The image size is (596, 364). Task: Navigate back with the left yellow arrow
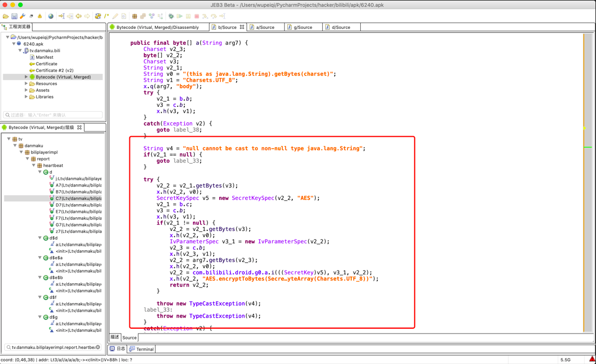point(79,17)
